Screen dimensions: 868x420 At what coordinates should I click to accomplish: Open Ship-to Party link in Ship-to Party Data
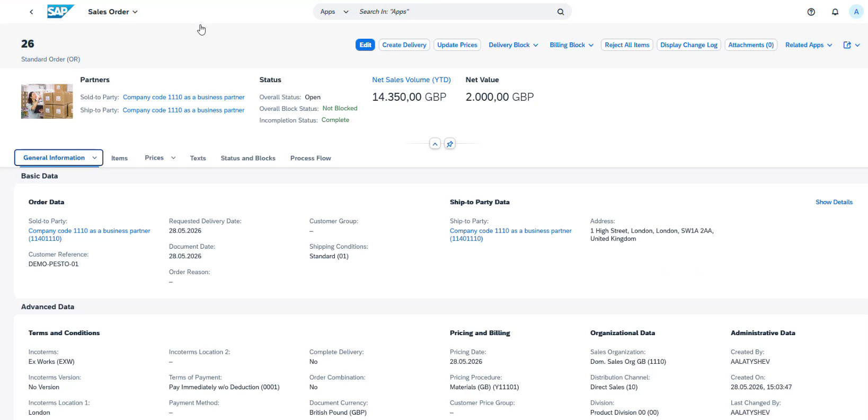point(510,234)
